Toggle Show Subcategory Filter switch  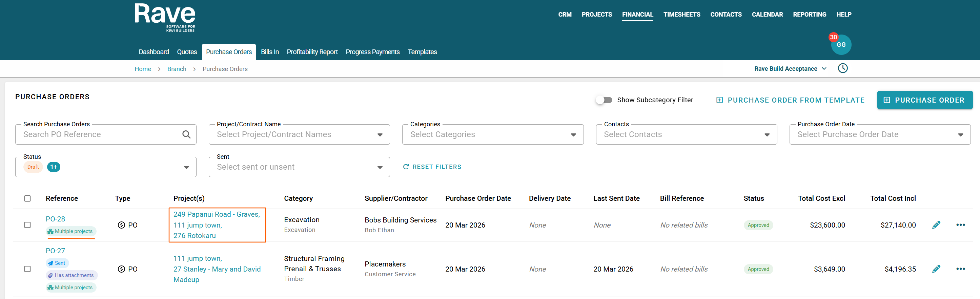604,100
